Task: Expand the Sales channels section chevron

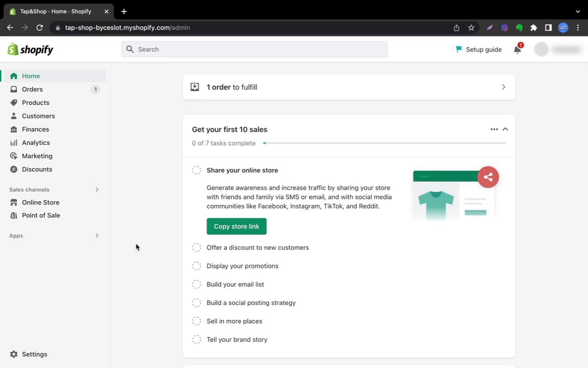Action: [97, 190]
